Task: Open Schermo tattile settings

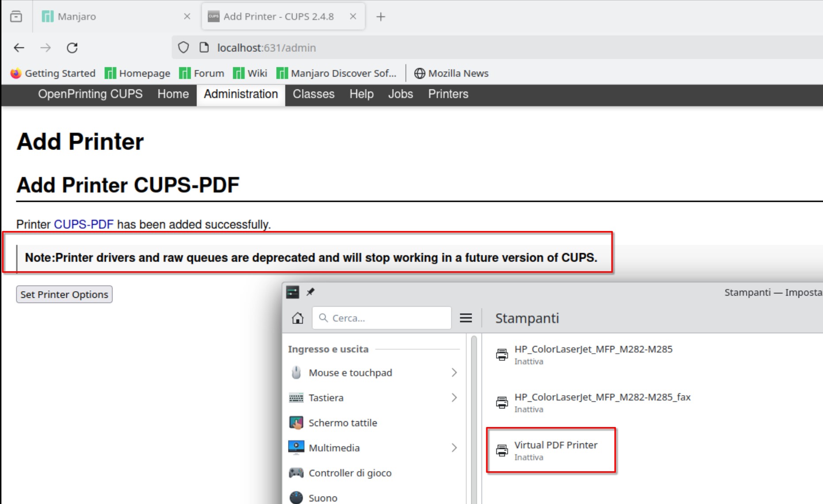Action: pyautogui.click(x=374, y=423)
